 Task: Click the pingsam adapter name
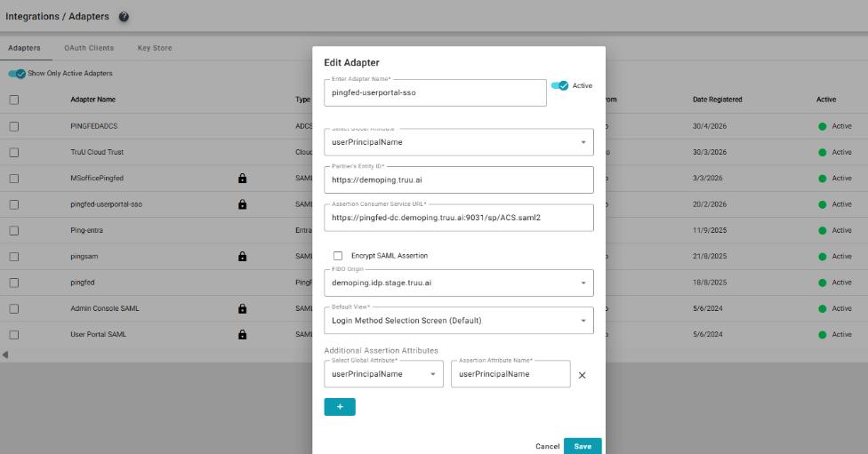pos(84,256)
